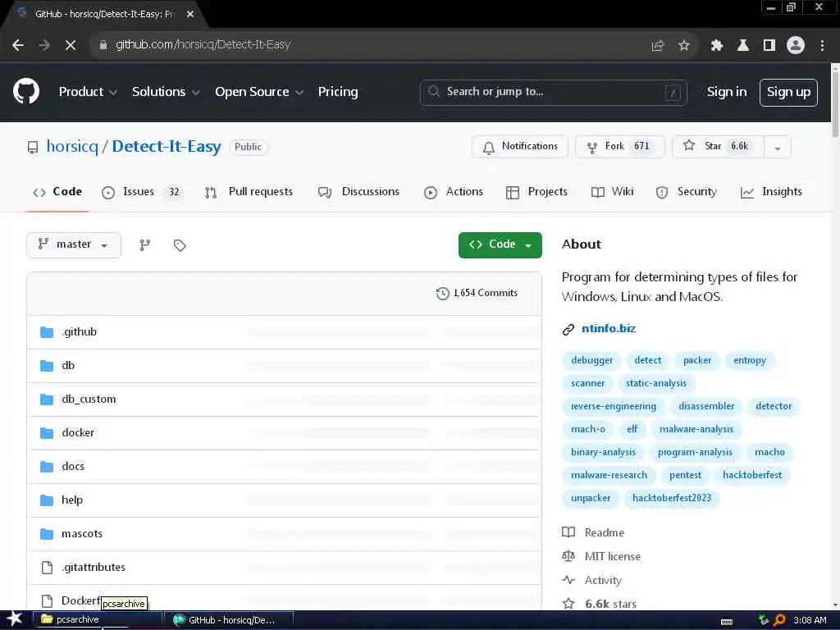Open the ntinfo.biz website link

coord(609,328)
